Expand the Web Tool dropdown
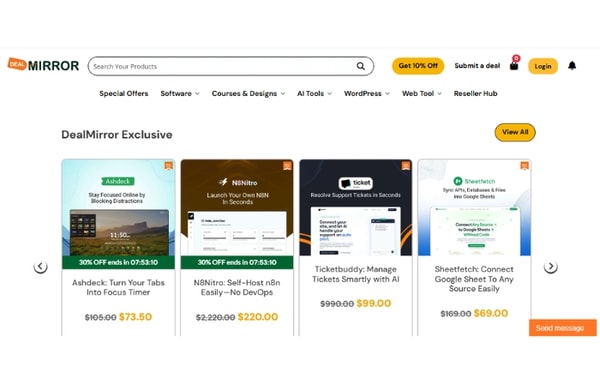 [422, 94]
